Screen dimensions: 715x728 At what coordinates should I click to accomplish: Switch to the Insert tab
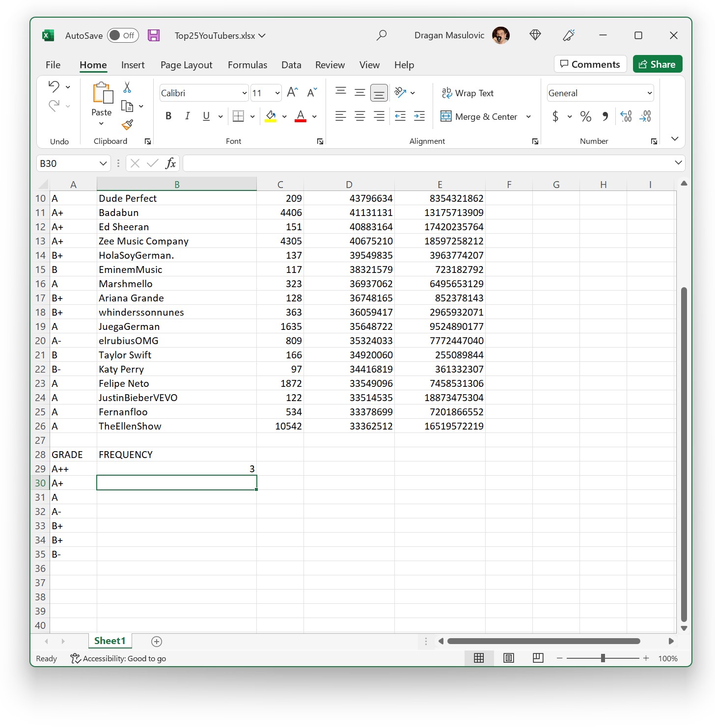[133, 65]
